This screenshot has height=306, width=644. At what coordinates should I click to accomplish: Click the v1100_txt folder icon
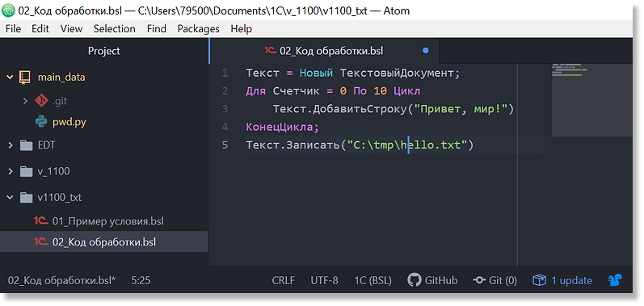pyautogui.click(x=26, y=198)
